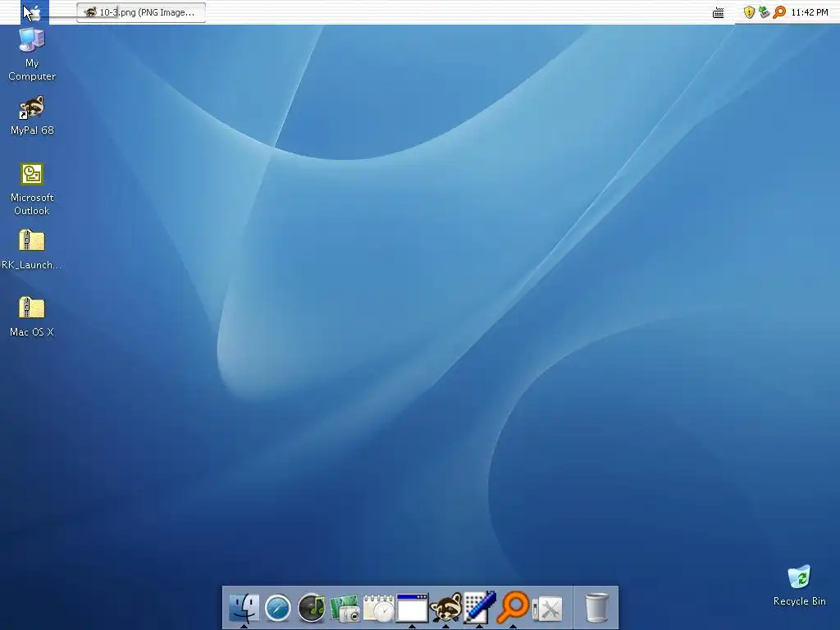This screenshot has width=840, height=630.
Task: Switch to the 10-3.png taskbar window
Action: point(141,12)
